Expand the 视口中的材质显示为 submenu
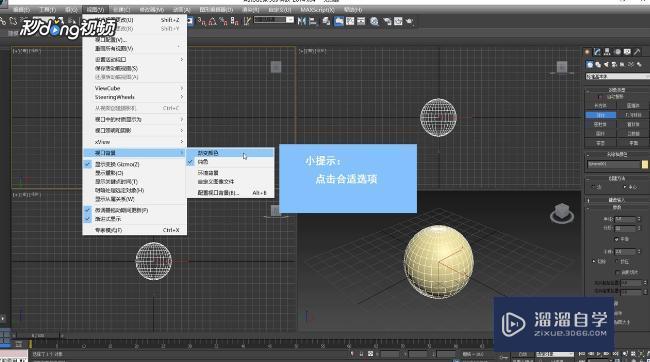Screen dimensions: 650x362 [x=134, y=119]
